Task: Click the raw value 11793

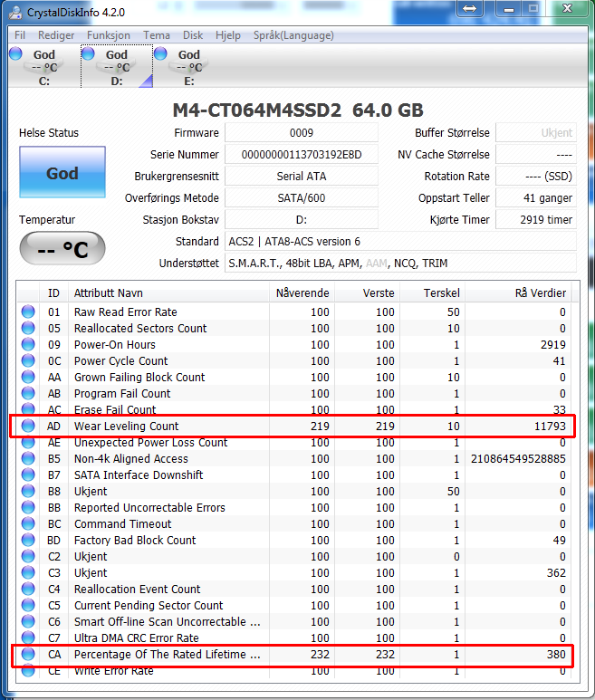Action: coord(550,426)
